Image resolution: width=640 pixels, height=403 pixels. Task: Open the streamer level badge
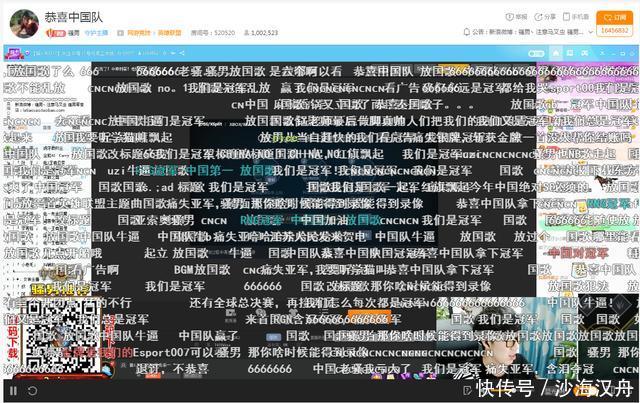[56, 33]
